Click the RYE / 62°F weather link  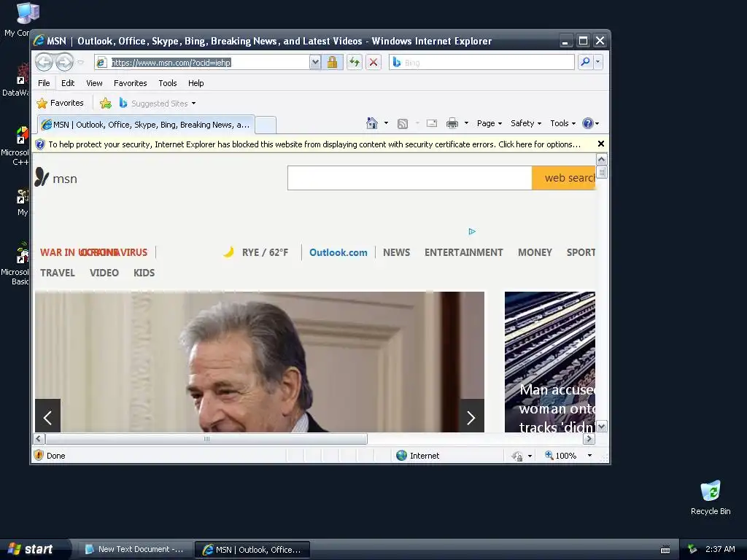(x=256, y=252)
